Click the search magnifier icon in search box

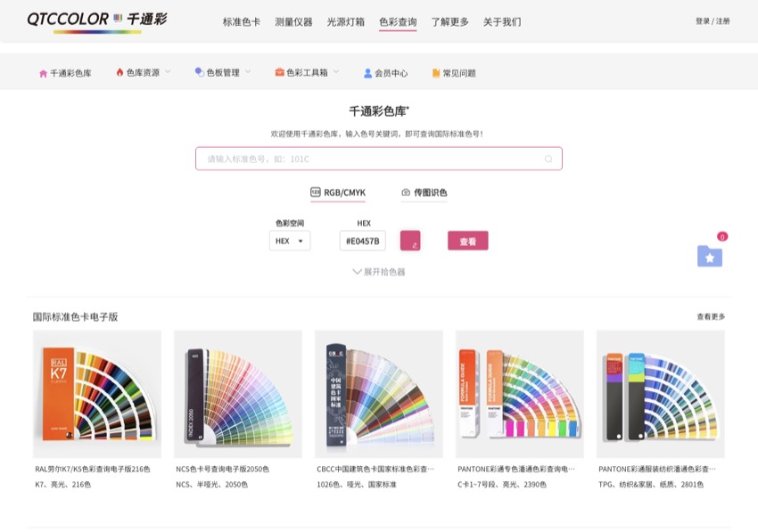coord(548,159)
